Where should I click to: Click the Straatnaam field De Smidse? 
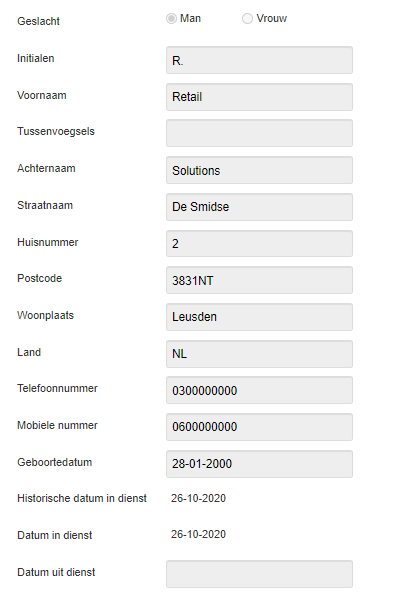coord(259,207)
